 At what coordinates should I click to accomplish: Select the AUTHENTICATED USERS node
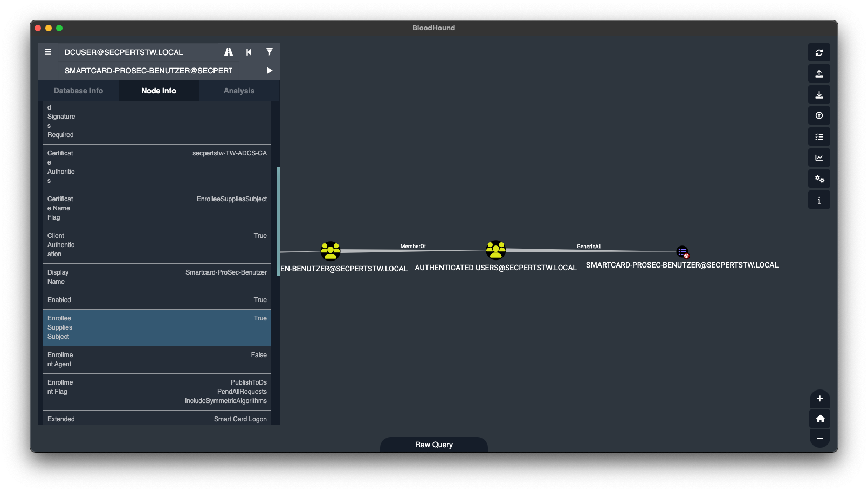(495, 250)
